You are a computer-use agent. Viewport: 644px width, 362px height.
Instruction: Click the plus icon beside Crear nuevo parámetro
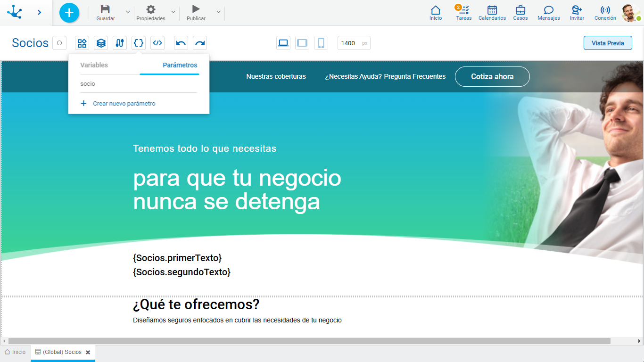pos(83,103)
